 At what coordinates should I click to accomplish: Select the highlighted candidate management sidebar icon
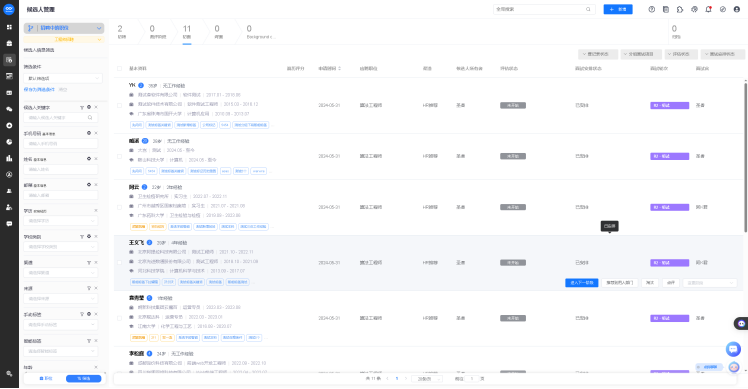9,60
